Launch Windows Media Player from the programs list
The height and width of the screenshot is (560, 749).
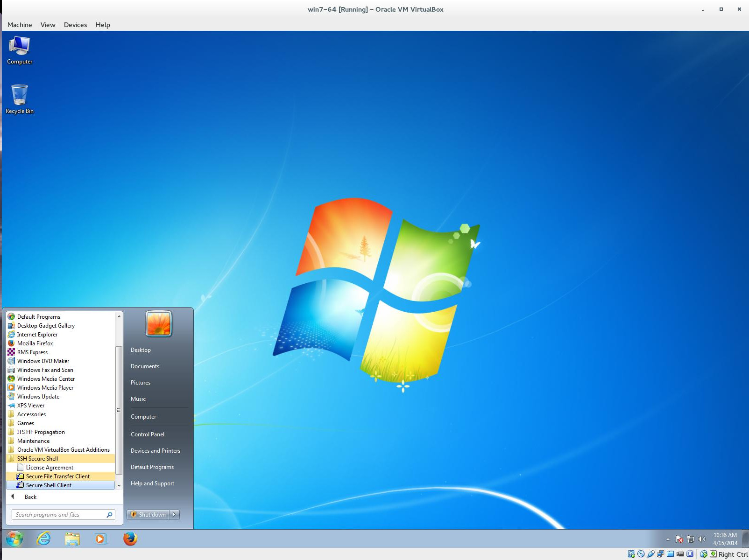(x=60, y=387)
